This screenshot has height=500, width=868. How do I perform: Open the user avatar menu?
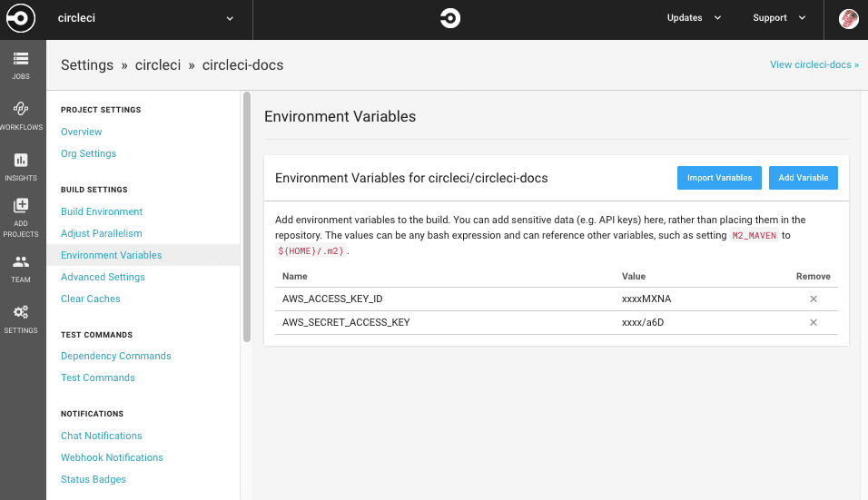(x=848, y=19)
